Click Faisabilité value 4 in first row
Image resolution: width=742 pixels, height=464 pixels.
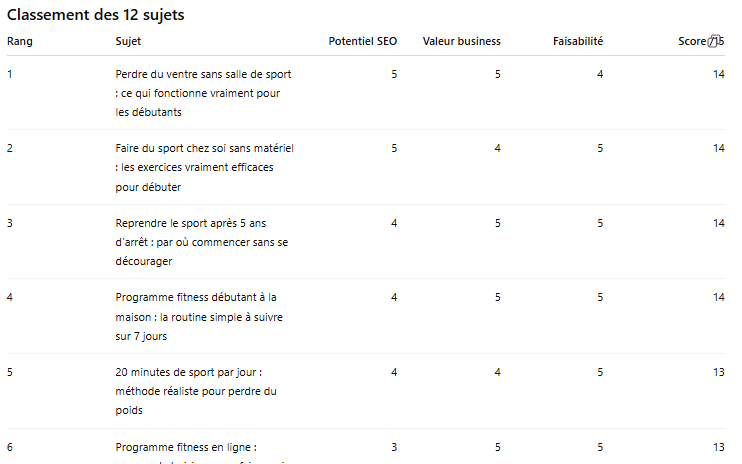[600, 74]
